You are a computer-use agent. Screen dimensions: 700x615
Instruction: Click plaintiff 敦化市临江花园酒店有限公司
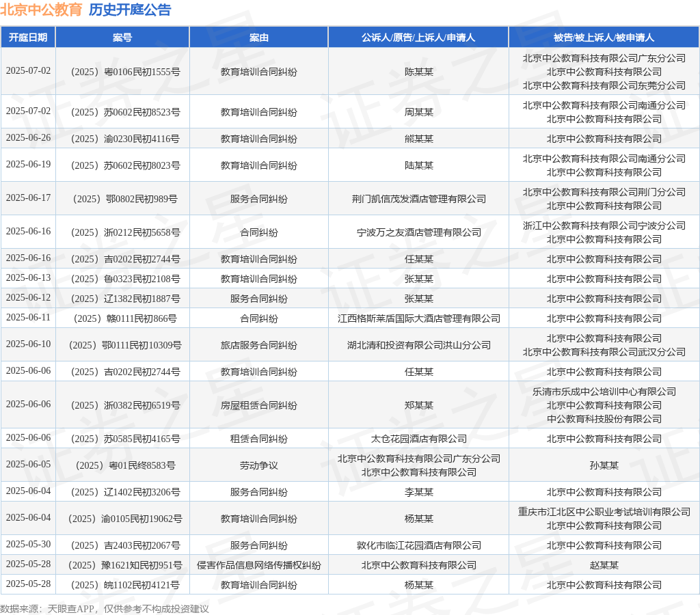(419, 545)
